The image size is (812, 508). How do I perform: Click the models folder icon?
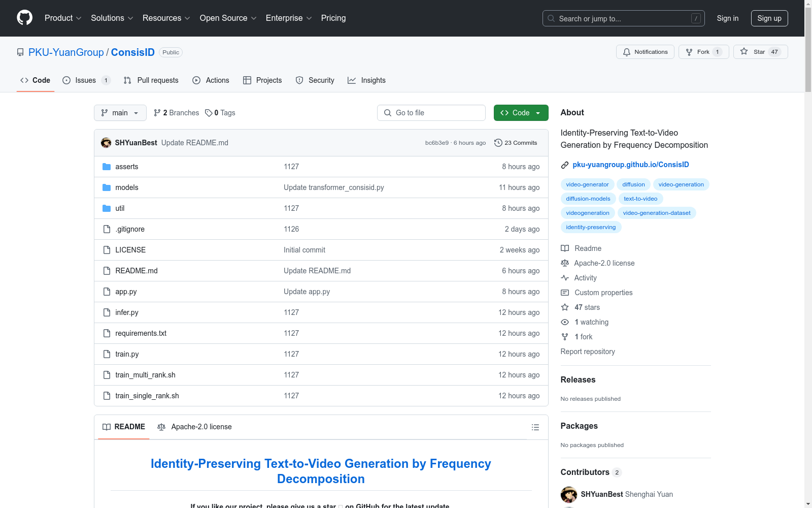[107, 187]
